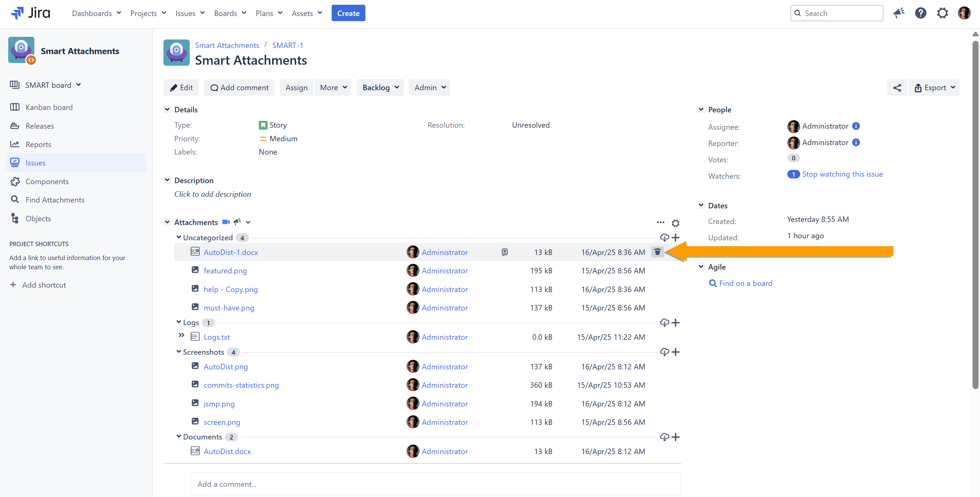Click the Add a comment field
Viewport: 980px width, 497px height.
tap(435, 484)
